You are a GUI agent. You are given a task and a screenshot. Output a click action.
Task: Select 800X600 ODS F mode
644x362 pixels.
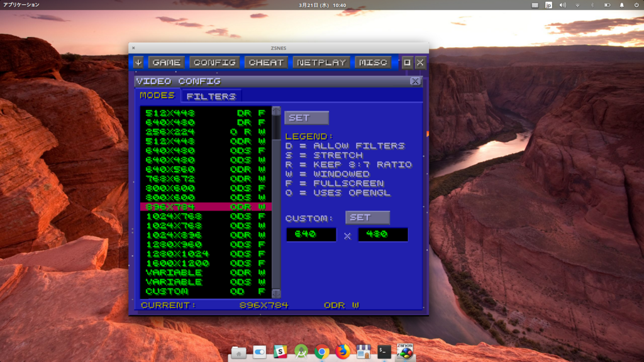tap(206, 188)
